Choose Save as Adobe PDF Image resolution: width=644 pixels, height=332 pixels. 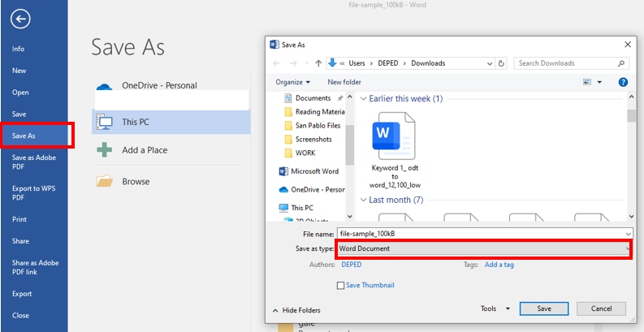(x=33, y=162)
